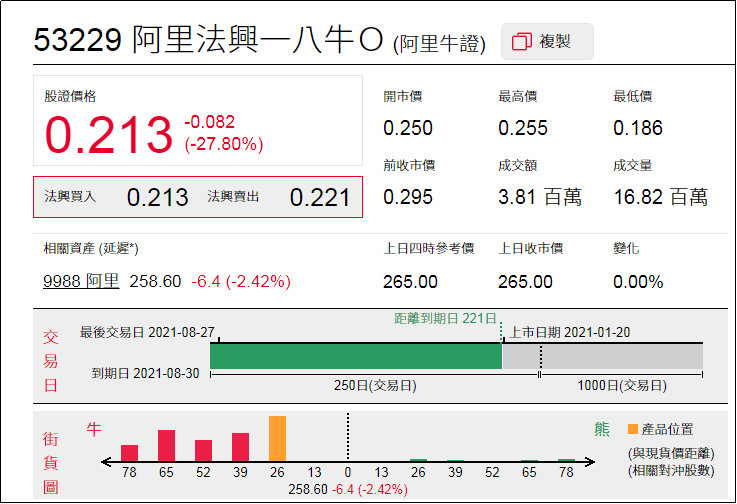Click the orange 產品位置 legend swatch
Screen dimensions: 737x504
tap(633, 429)
